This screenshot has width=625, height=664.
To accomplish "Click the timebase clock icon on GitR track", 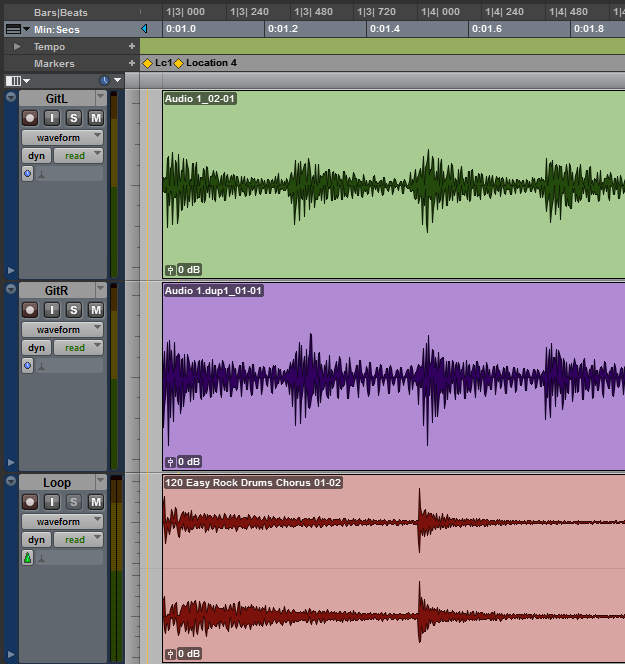I will 28,365.
